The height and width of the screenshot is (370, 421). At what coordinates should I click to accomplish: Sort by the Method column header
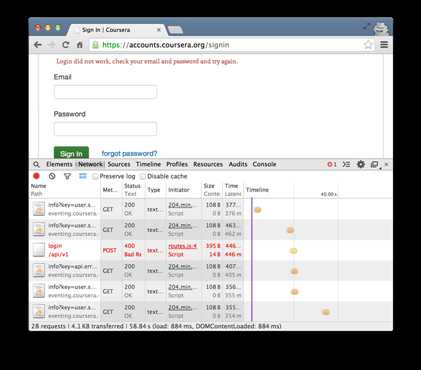111,190
